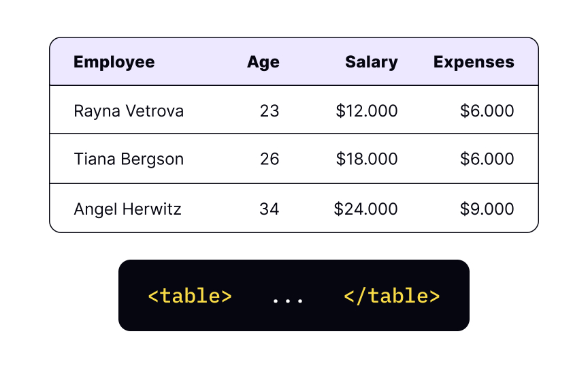The height and width of the screenshot is (368, 588).
Task: Select the Angel Herwitz name cell
Action: click(127, 209)
